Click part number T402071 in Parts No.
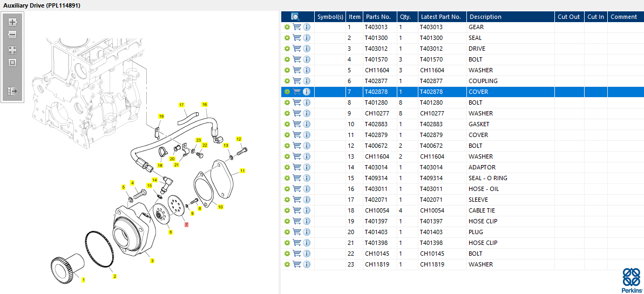Viewport: 644px width, 294px height. click(x=376, y=200)
